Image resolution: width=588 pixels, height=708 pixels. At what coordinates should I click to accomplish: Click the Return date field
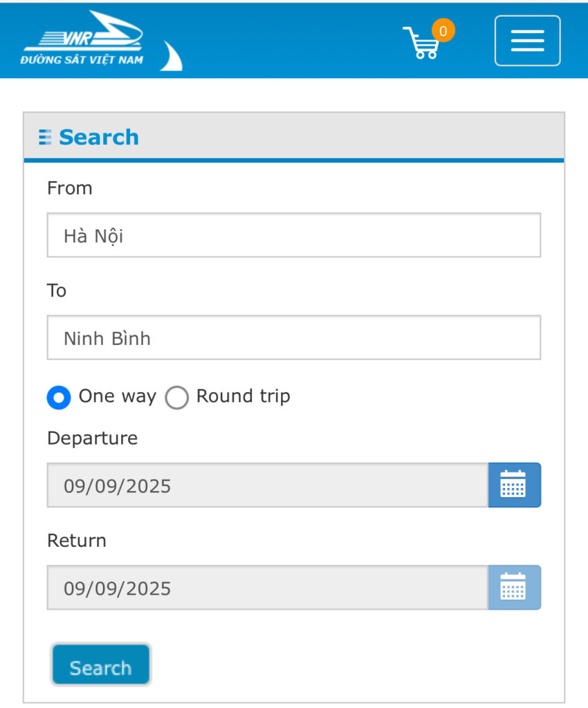click(x=268, y=588)
